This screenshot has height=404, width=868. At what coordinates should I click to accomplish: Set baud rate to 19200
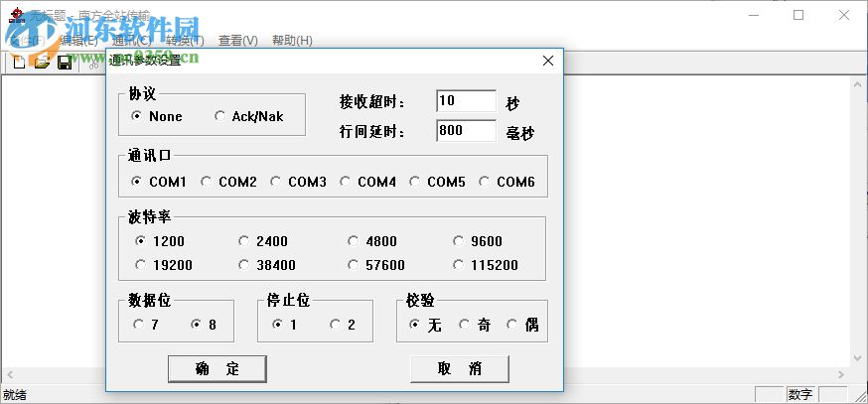coord(164,265)
